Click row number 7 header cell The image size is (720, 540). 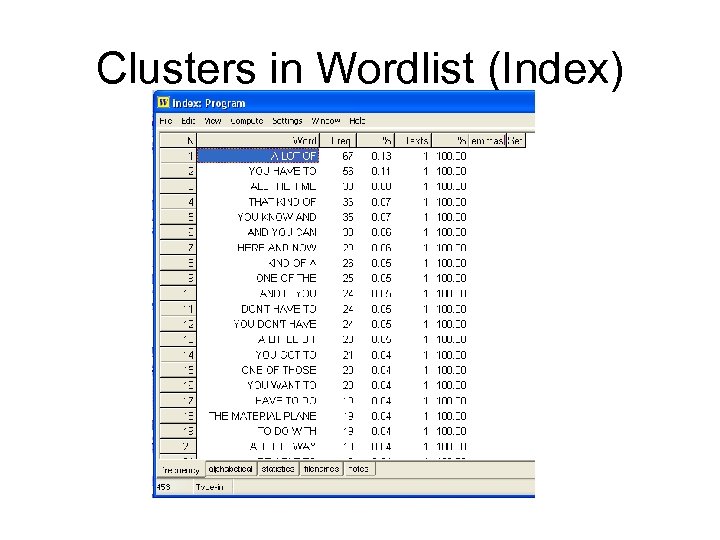click(x=178, y=248)
